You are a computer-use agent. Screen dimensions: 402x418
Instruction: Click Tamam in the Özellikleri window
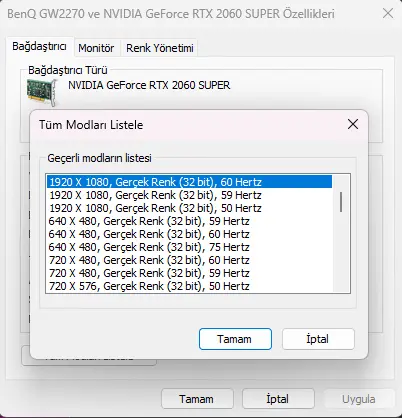(197, 399)
